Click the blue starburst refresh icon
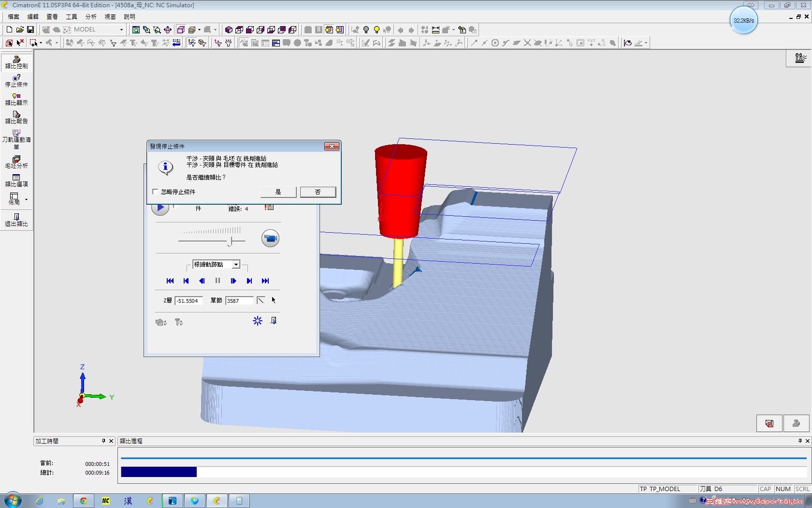The height and width of the screenshot is (508, 812). click(x=258, y=321)
